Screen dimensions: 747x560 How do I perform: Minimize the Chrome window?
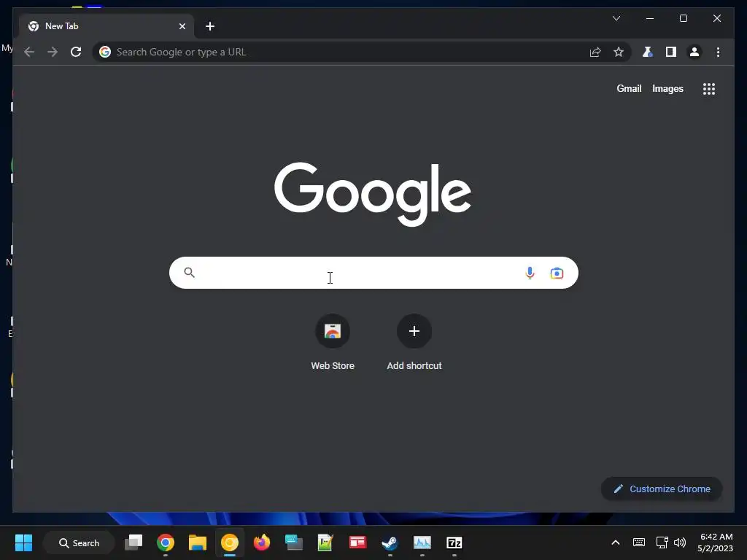[x=650, y=18]
